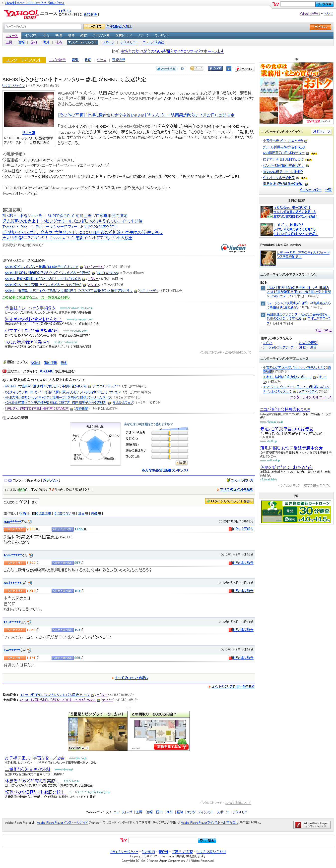This screenshot has height=868, width=336.
Task: Open the 1位〜20位 ranking link
Action: pyautogui.click(x=323, y=330)
